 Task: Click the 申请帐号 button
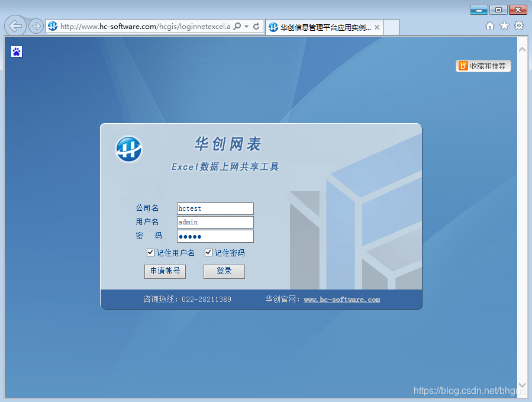[165, 271]
